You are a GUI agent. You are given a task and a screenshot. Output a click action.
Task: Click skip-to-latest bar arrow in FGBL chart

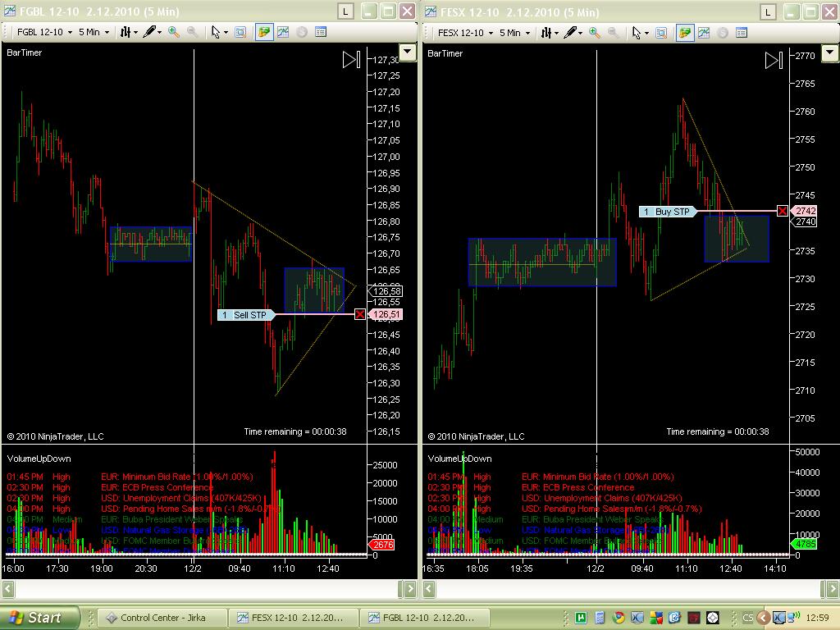(351, 59)
